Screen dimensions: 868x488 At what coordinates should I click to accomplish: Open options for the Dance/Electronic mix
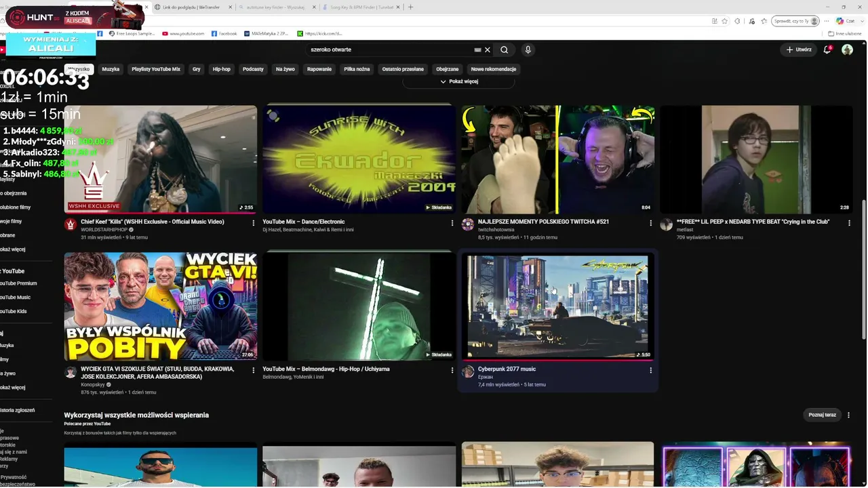click(x=452, y=222)
